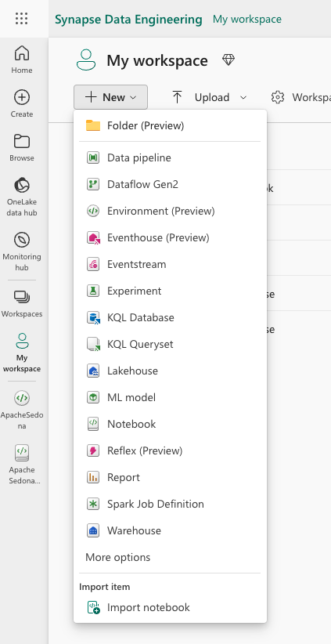Screen dimensions: 331x644
Task: Click the Data pipeline icon
Action: pos(93,157)
